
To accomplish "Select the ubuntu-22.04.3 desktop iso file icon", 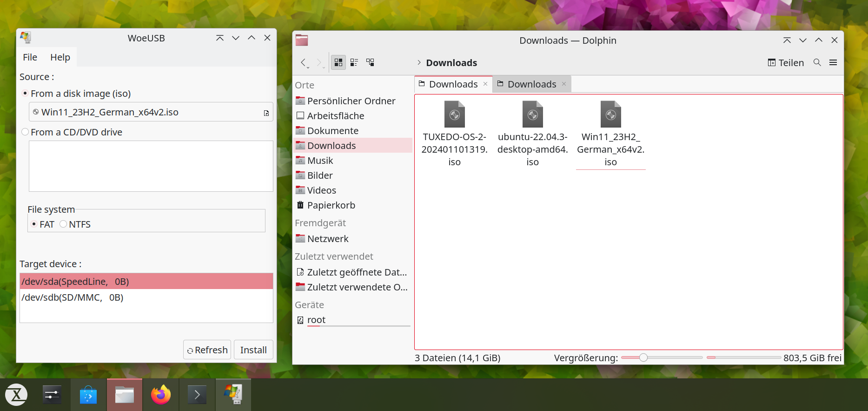I will pos(533,114).
